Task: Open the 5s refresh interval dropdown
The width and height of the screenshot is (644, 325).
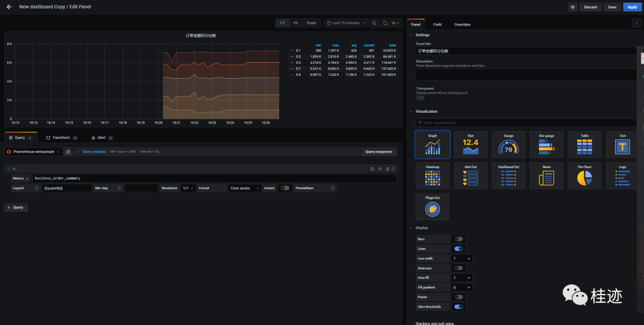Action: point(395,23)
